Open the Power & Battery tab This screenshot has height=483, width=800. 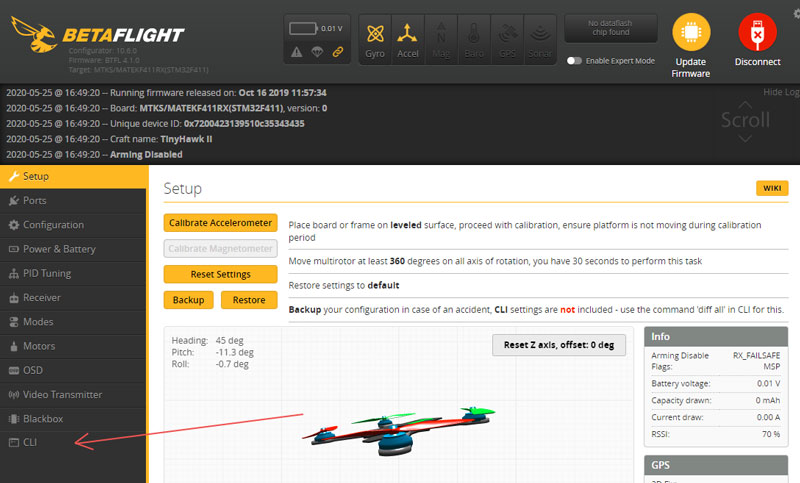tap(73, 249)
